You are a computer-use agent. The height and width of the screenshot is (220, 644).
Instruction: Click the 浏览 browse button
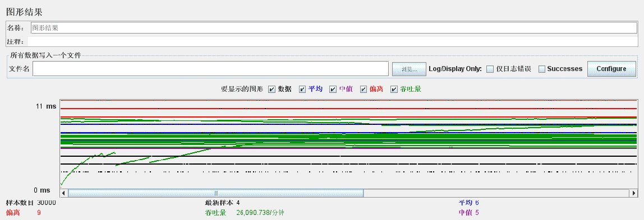pos(408,69)
